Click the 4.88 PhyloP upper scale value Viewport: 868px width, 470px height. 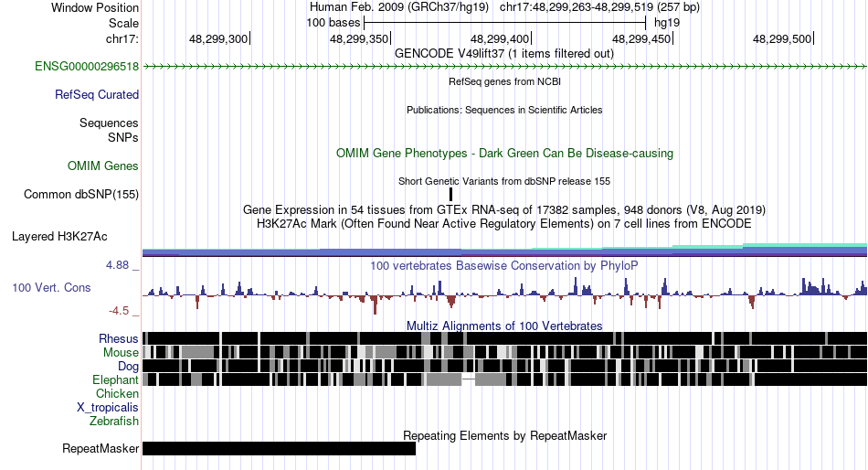click(x=117, y=265)
